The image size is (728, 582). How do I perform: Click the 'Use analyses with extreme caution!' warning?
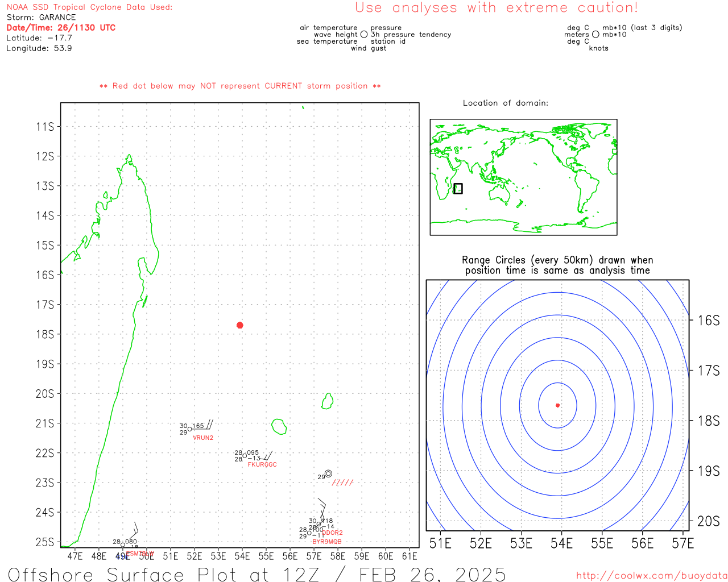tap(497, 8)
